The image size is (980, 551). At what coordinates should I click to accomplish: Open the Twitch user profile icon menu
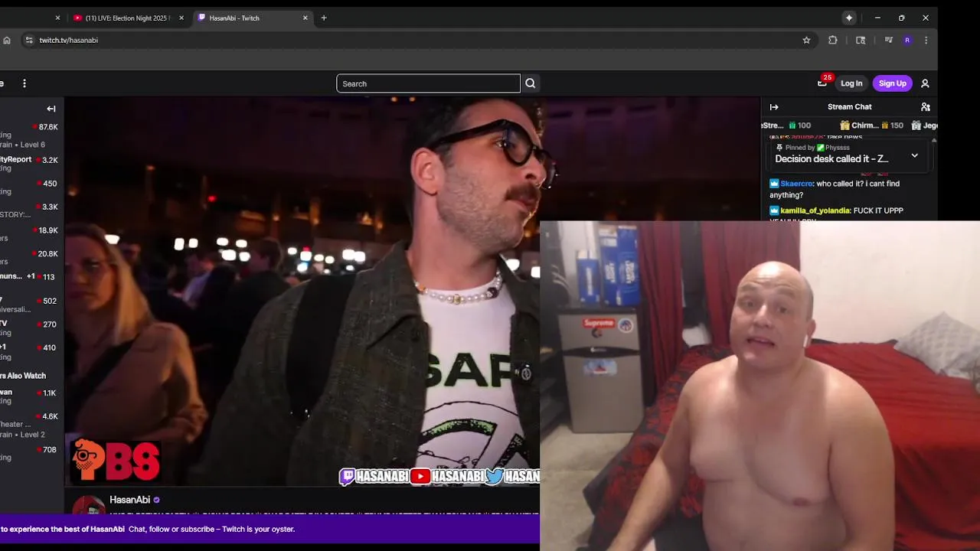925,83
